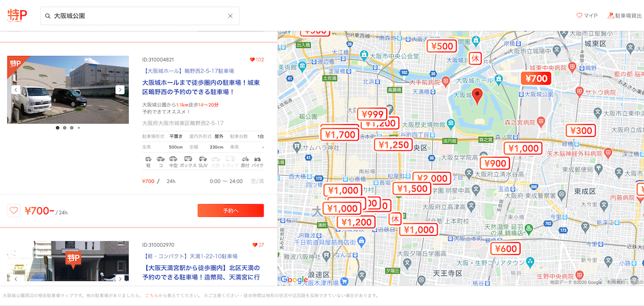Image resolution: width=644 pixels, height=306 pixels.
Task: Open マイP from the header
Action: [x=587, y=16]
